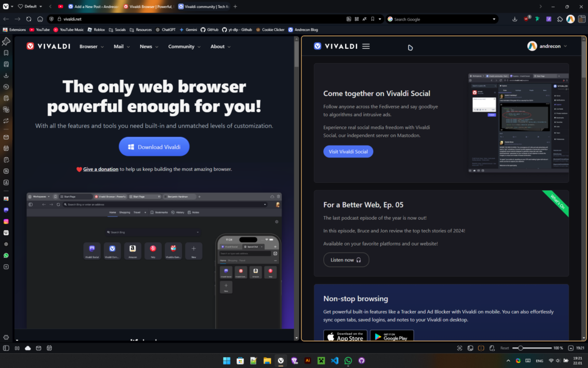588x368 pixels.
Task: Launch Visual Studio Code from the taskbar
Action: (x=335, y=361)
